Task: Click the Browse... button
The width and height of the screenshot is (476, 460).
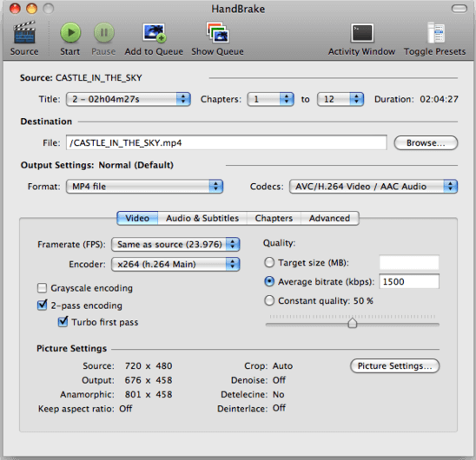Action: (426, 143)
